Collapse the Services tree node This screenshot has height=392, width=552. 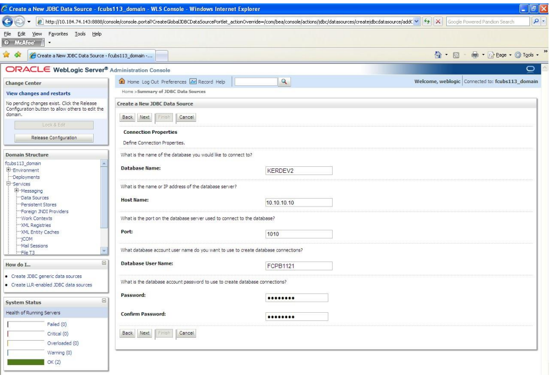coord(8,184)
